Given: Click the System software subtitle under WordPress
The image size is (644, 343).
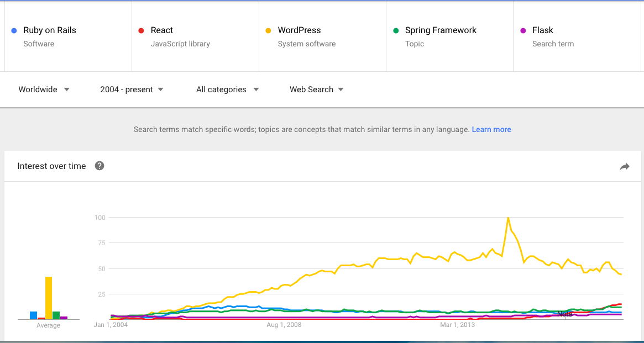Looking at the screenshot, I should point(307,44).
